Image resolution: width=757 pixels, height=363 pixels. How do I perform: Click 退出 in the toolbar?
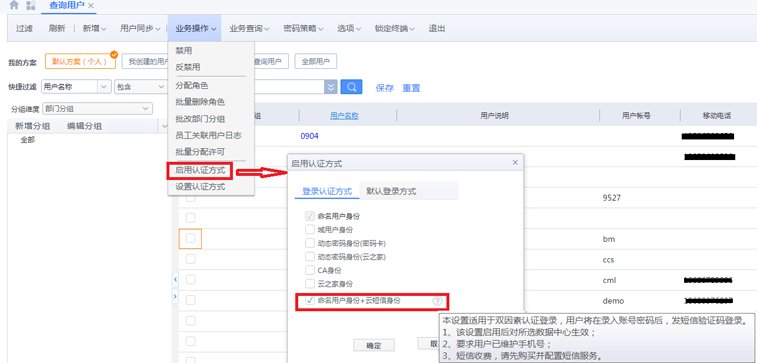(x=437, y=28)
